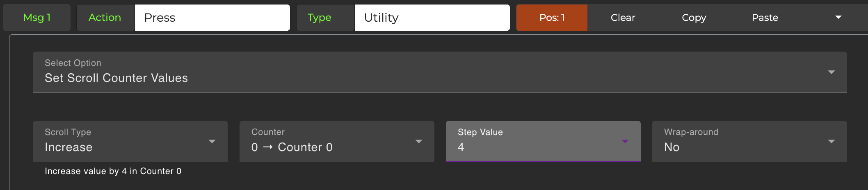Screen dimensions: 868x190
Task: Open the Press action field
Action: pos(212,18)
